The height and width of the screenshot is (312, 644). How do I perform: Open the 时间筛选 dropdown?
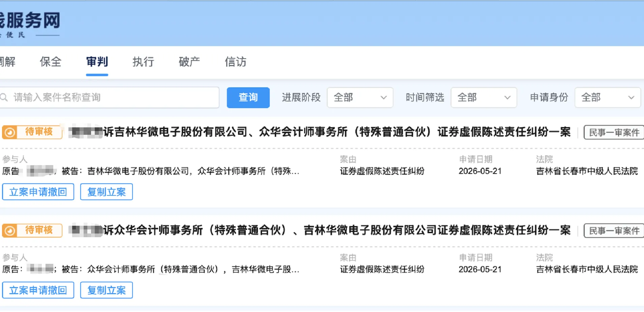[x=484, y=98]
